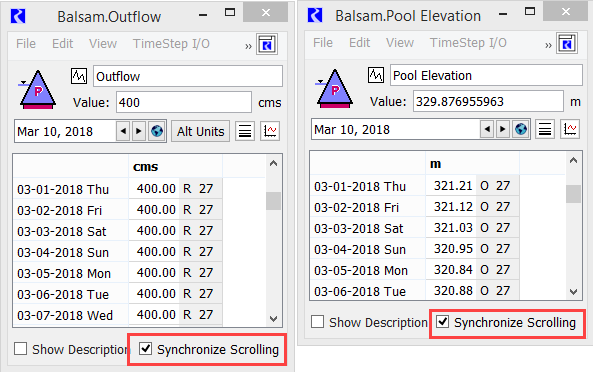Open plot icon in Balsam.Outflow window
593x372 pixels.
[x=270, y=131]
